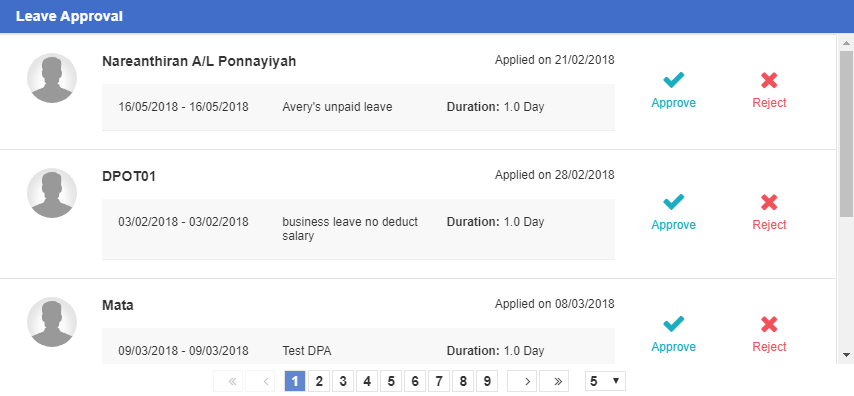Go to first page of results
This screenshot has height=396, width=854.
228,381
